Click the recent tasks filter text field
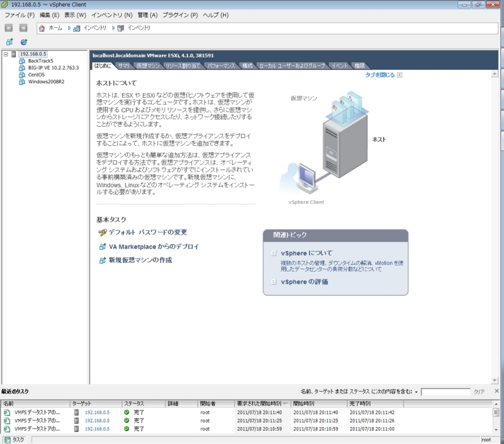Image resolution: width=504 pixels, height=444 pixels. (x=445, y=392)
